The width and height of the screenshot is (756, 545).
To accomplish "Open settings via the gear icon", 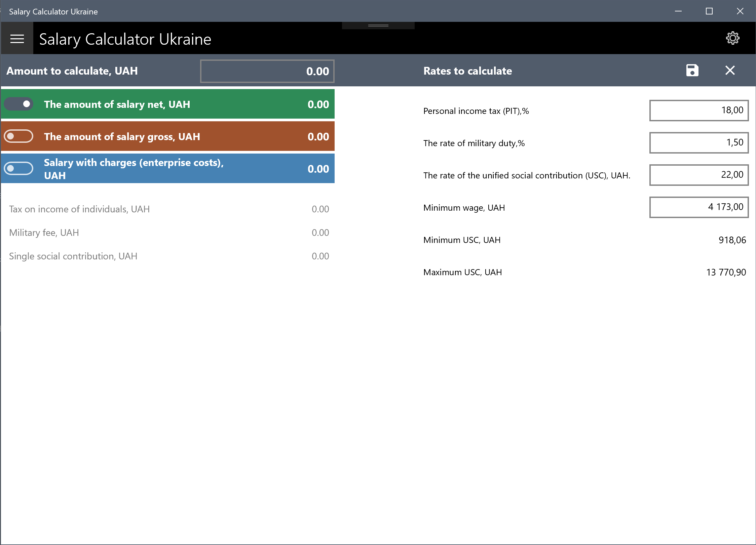I will pos(732,38).
